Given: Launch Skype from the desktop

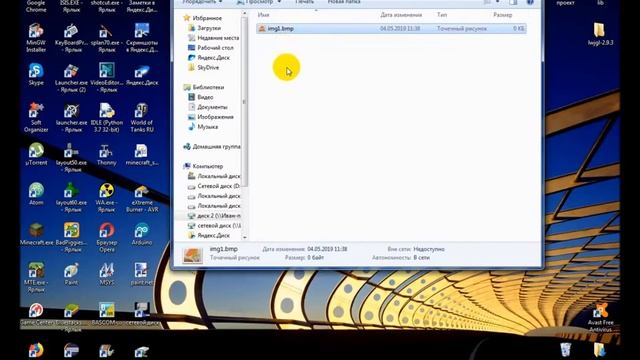Looking at the screenshot, I should (36, 74).
